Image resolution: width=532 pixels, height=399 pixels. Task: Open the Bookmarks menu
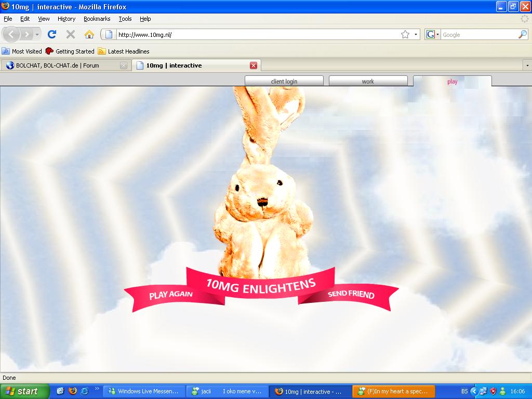(97, 19)
